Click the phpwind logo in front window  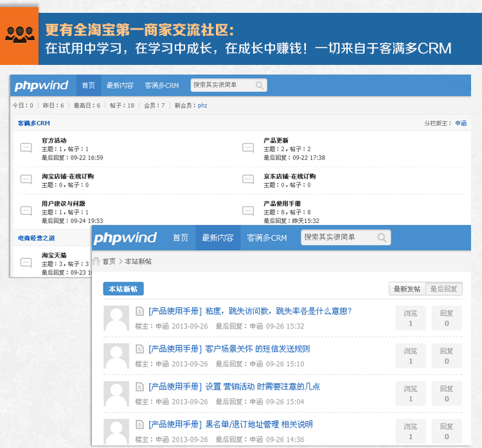[125, 238]
